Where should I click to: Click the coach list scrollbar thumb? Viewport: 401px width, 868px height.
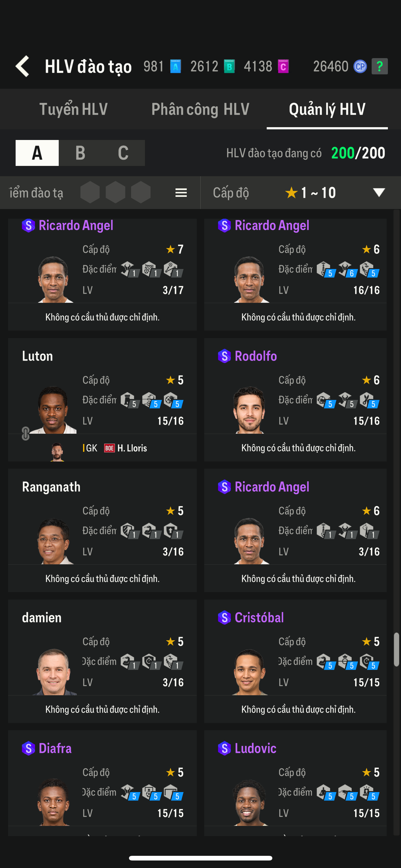pyautogui.click(x=396, y=649)
